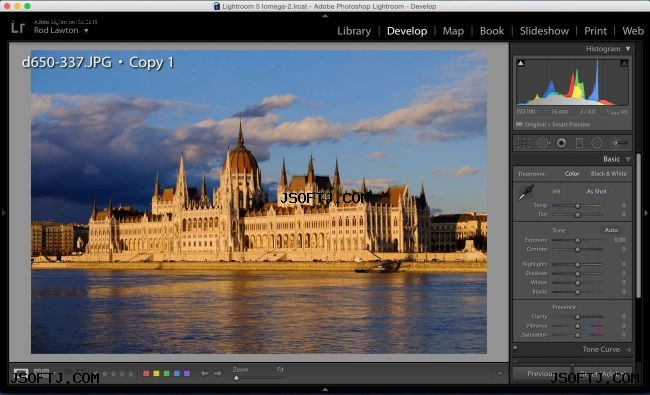650x395 pixels.
Task: Click the Highlights slider handle
Action: (x=577, y=264)
